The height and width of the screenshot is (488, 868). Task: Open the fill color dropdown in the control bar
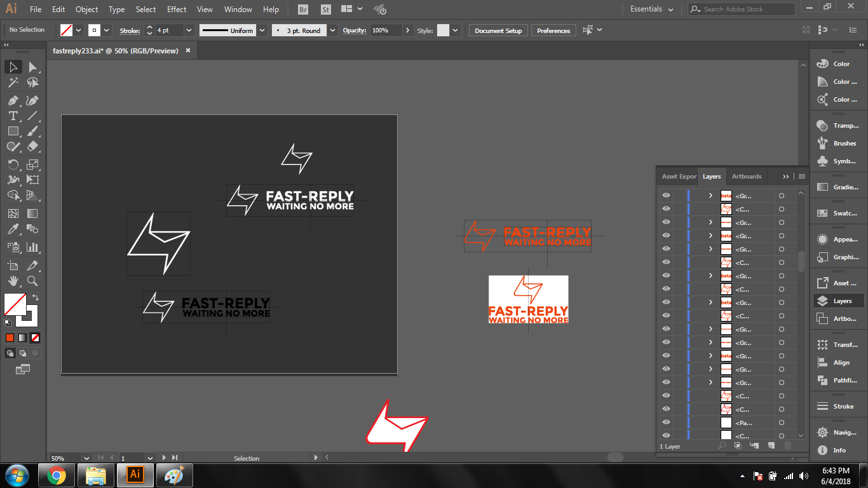pos(79,30)
